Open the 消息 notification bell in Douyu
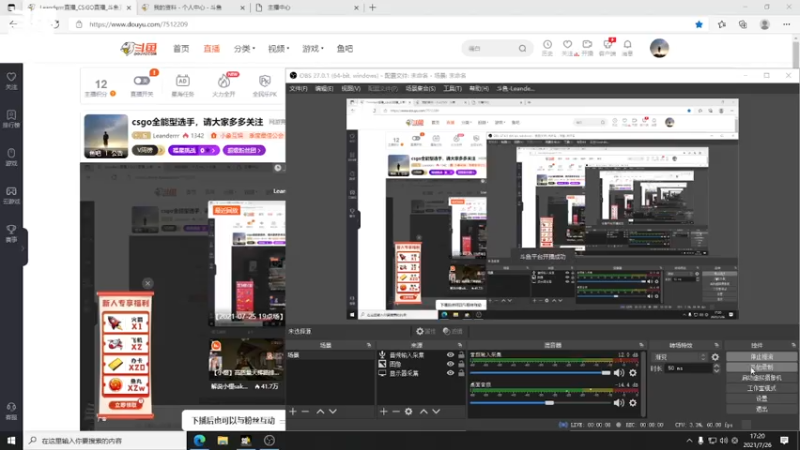Image resolution: width=800 pixels, height=450 pixels. tap(628, 47)
